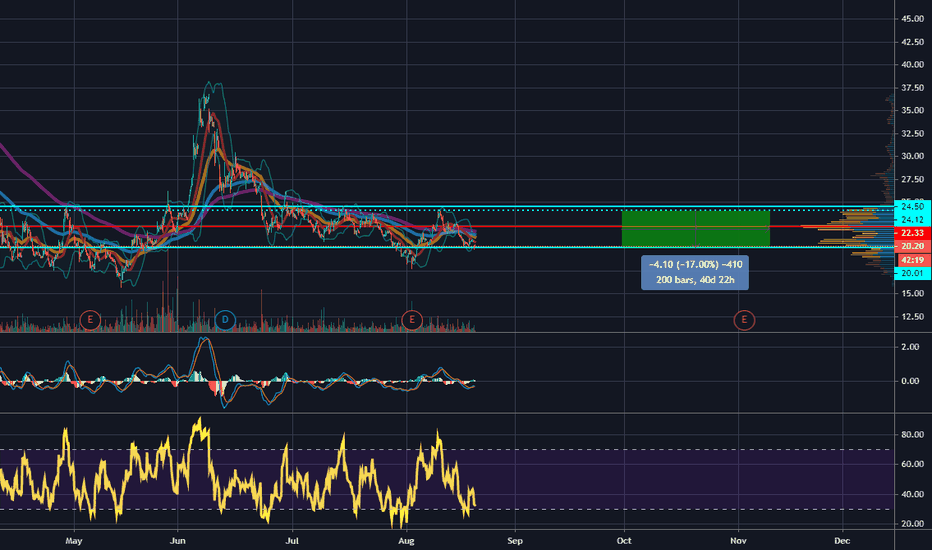
Task: Select the green measurement rectangle
Action: coord(695,228)
